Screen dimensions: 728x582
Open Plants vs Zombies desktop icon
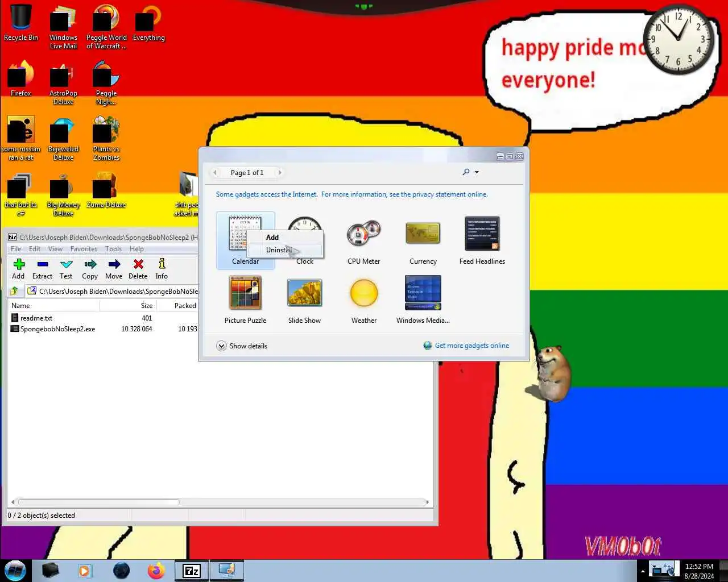click(x=106, y=138)
